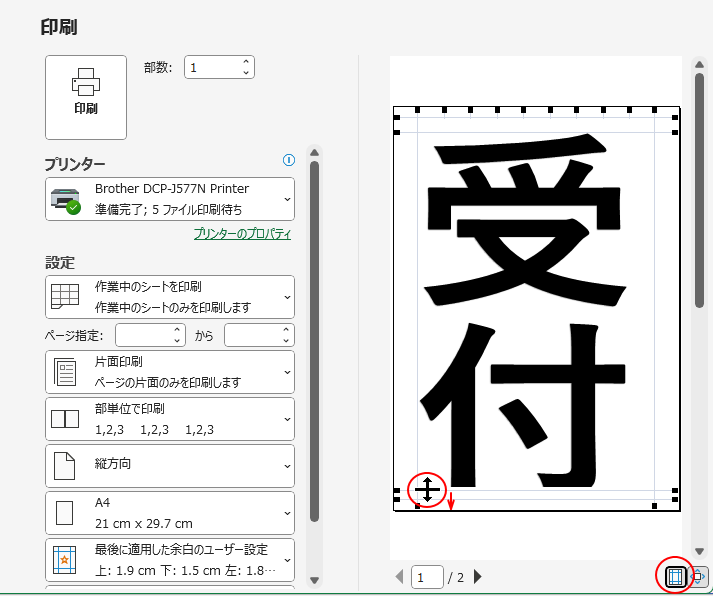Image resolution: width=713 pixels, height=596 pixels.
Task: Click the page icon beside 片面印刷
Action: [x=65, y=372]
